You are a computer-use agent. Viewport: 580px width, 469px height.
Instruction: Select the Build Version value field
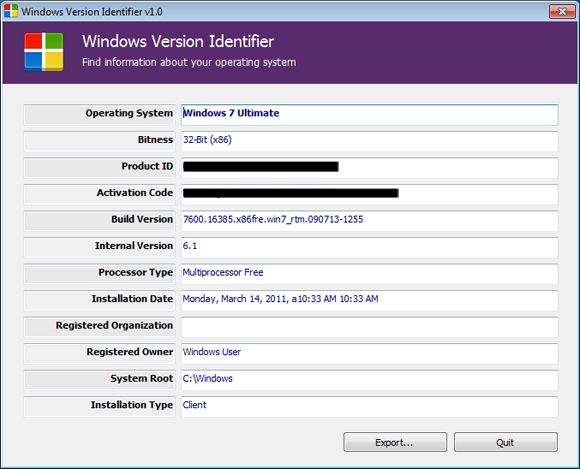(370, 221)
